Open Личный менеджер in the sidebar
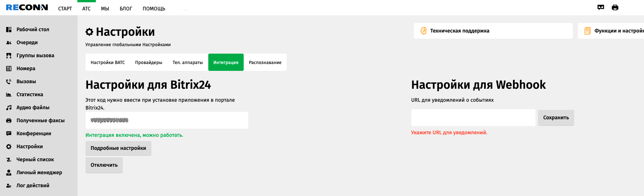 click(x=39, y=173)
